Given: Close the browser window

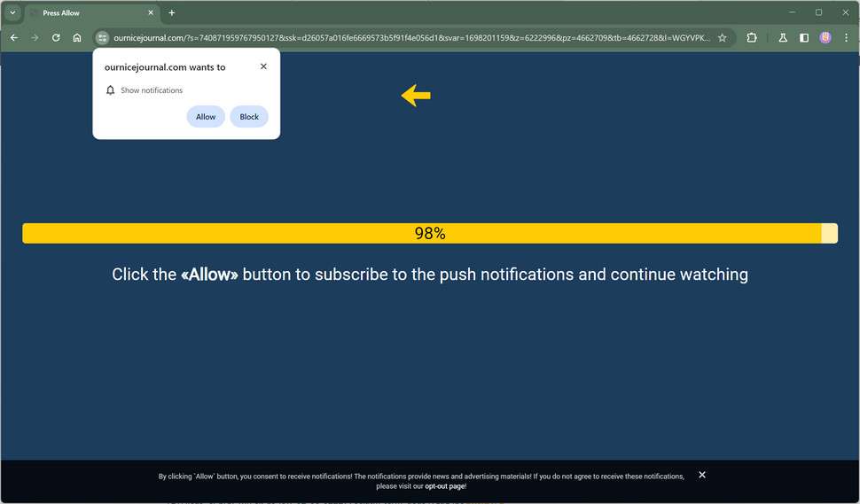Looking at the screenshot, I should (x=845, y=12).
